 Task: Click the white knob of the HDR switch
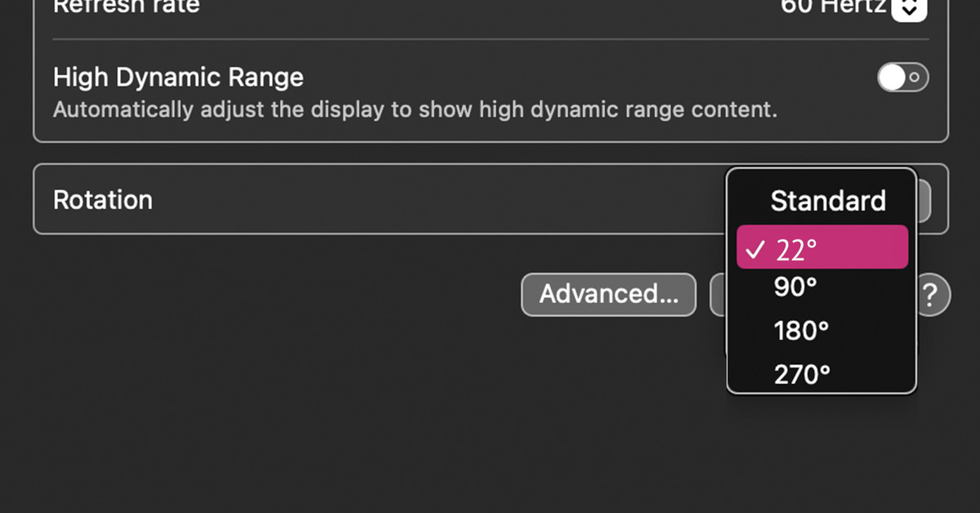pyautogui.click(x=892, y=78)
